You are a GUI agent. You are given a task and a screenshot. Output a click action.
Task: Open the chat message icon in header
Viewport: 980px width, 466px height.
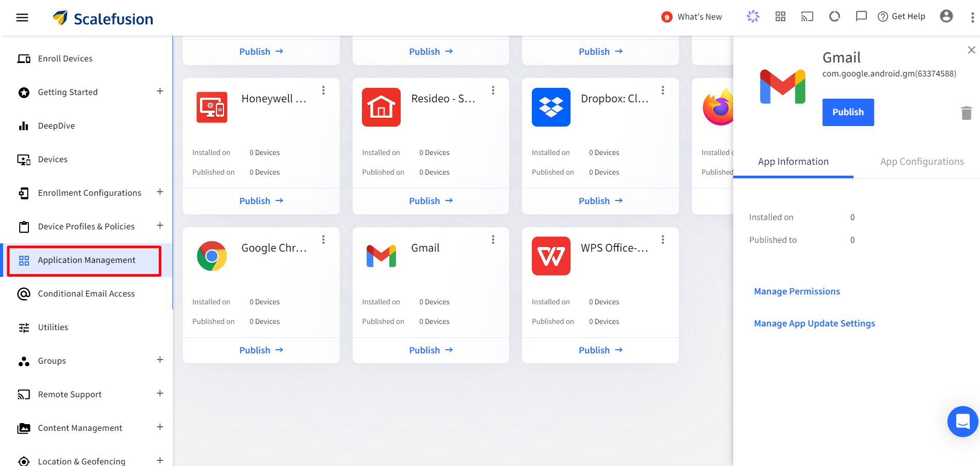[x=861, y=17]
